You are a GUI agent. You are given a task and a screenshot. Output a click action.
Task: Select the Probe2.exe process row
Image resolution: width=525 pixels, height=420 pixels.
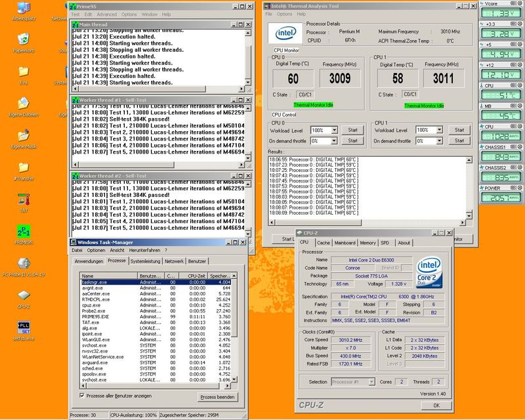click(156, 311)
